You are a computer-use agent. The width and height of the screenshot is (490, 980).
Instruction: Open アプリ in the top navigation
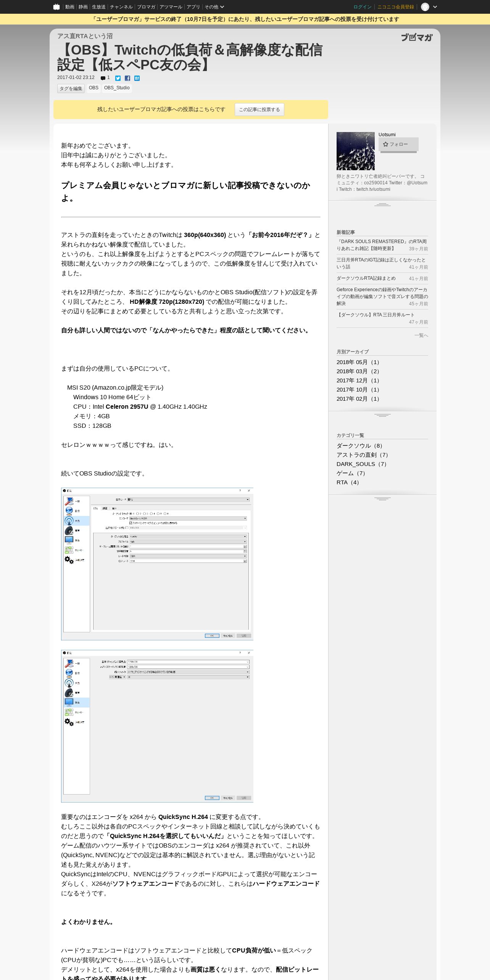(x=193, y=7)
